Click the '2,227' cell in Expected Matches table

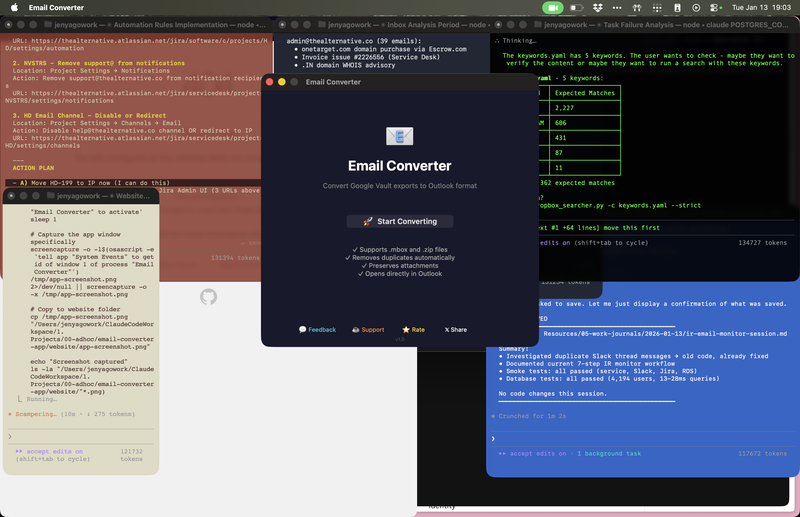585,108
